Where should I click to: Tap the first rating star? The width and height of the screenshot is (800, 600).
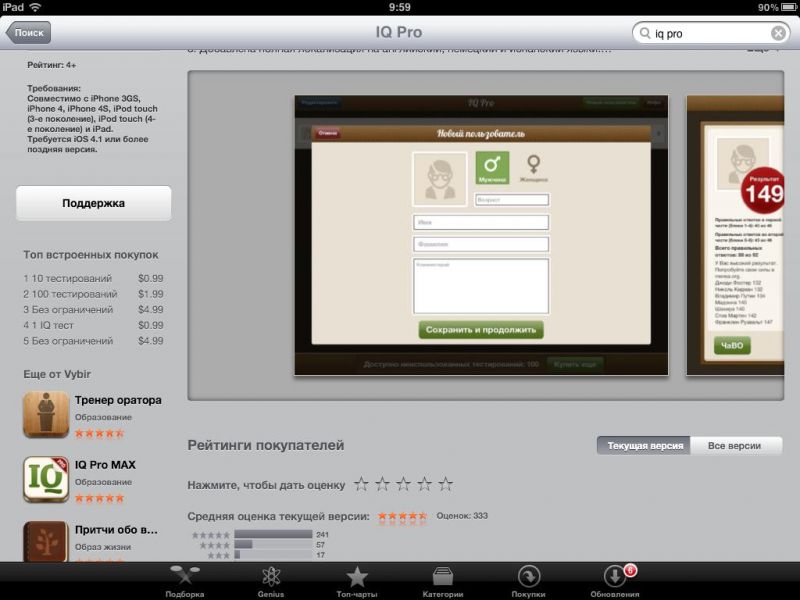(x=362, y=485)
